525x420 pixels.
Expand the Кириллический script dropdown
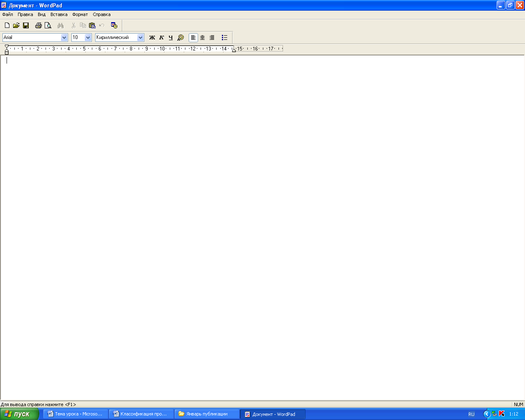point(141,37)
